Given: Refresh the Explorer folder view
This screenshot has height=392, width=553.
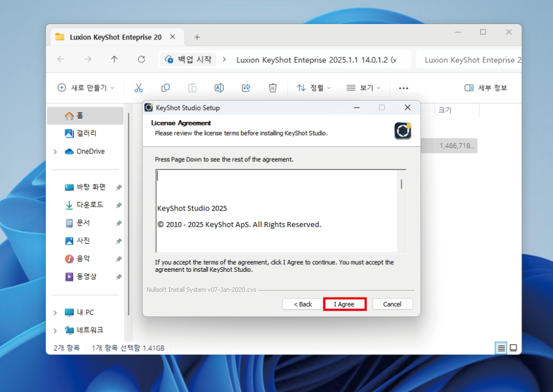Looking at the screenshot, I should tap(141, 59).
